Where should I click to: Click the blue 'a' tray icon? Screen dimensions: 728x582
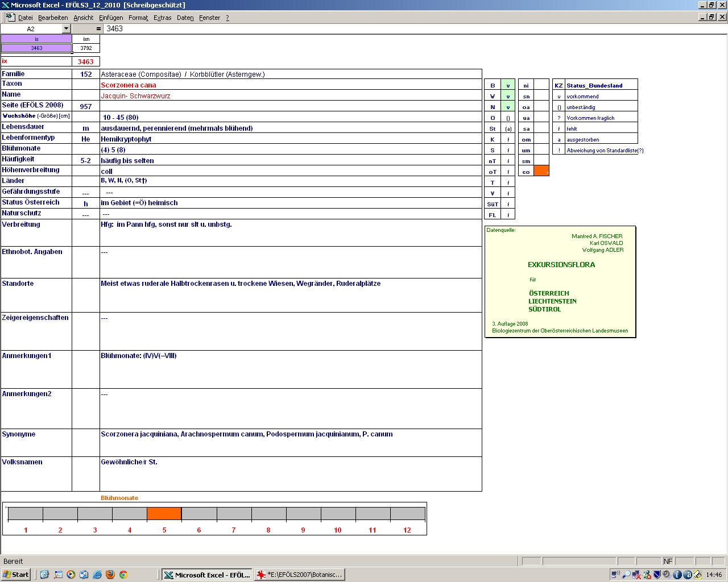point(688,575)
